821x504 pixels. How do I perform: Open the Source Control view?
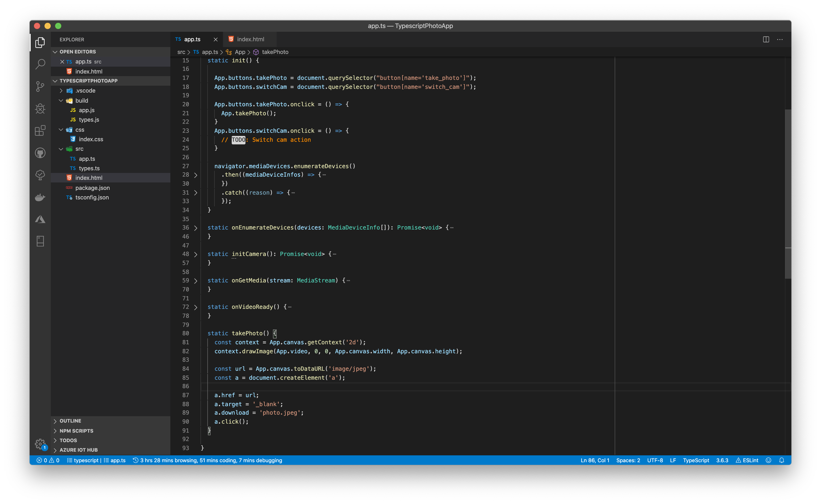40,86
